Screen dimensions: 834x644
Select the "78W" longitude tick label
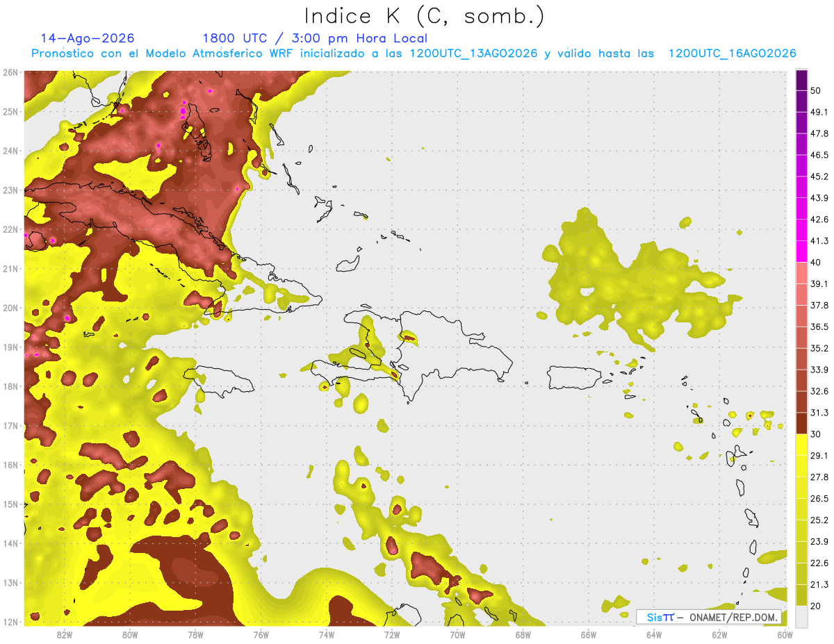tap(195, 634)
